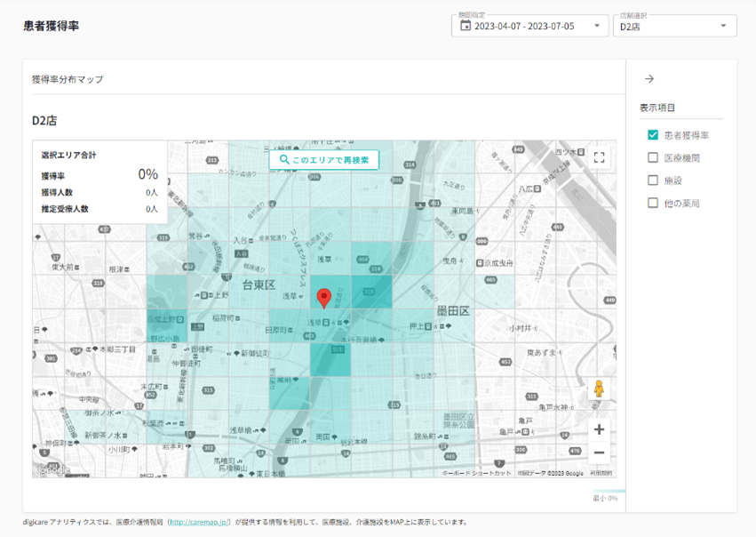
Task: Click the 田原町 station label
Action: pos(275,330)
